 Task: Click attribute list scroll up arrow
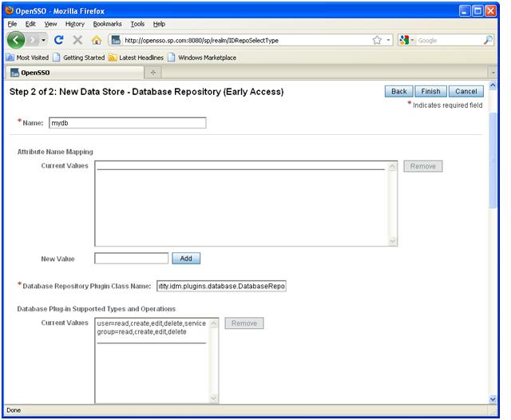[x=392, y=167]
